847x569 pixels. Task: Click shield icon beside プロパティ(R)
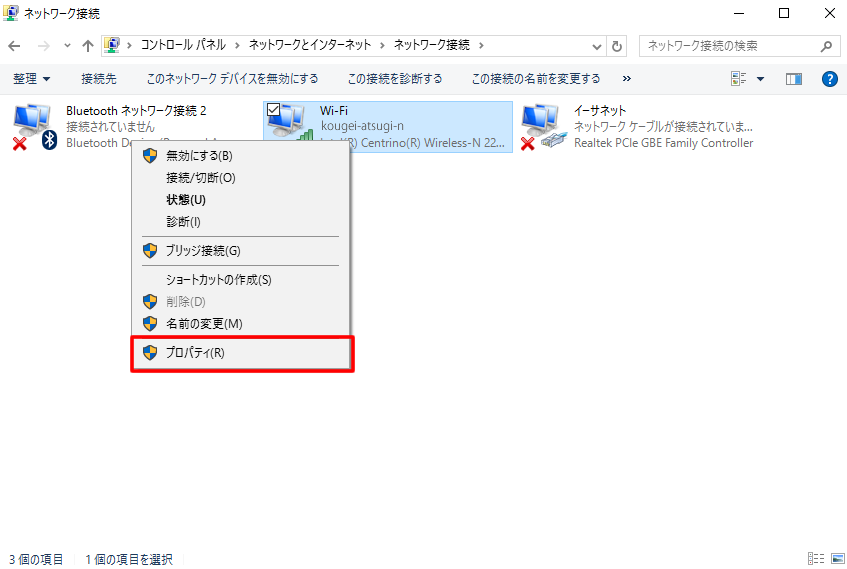[150, 353]
